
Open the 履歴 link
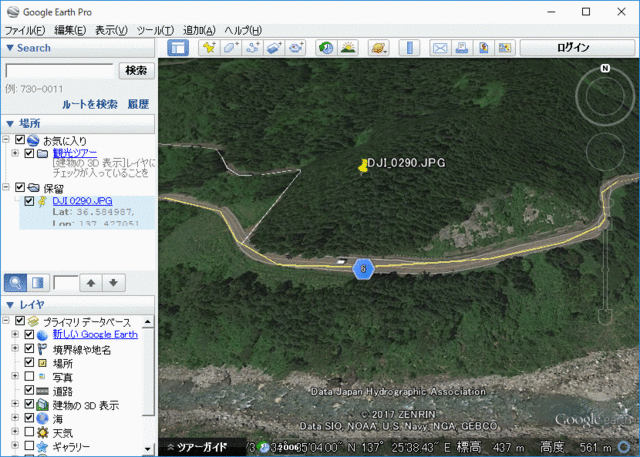138,104
